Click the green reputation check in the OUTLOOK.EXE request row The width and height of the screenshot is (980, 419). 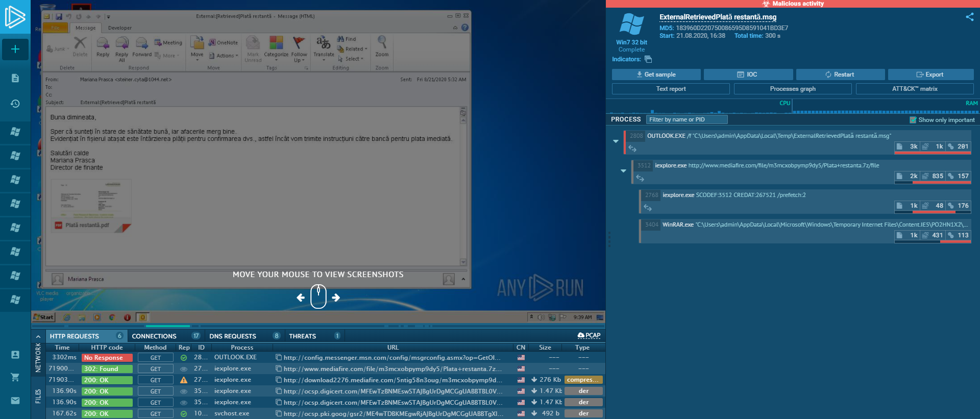[184, 358]
